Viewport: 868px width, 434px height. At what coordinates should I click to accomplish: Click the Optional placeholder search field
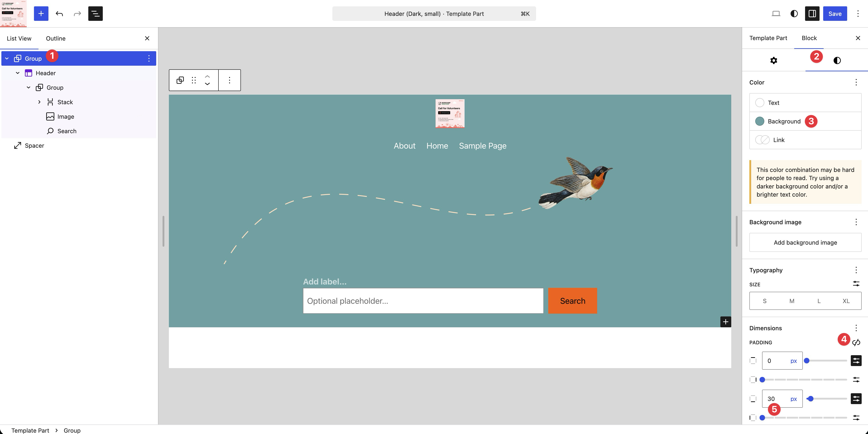pyautogui.click(x=423, y=301)
